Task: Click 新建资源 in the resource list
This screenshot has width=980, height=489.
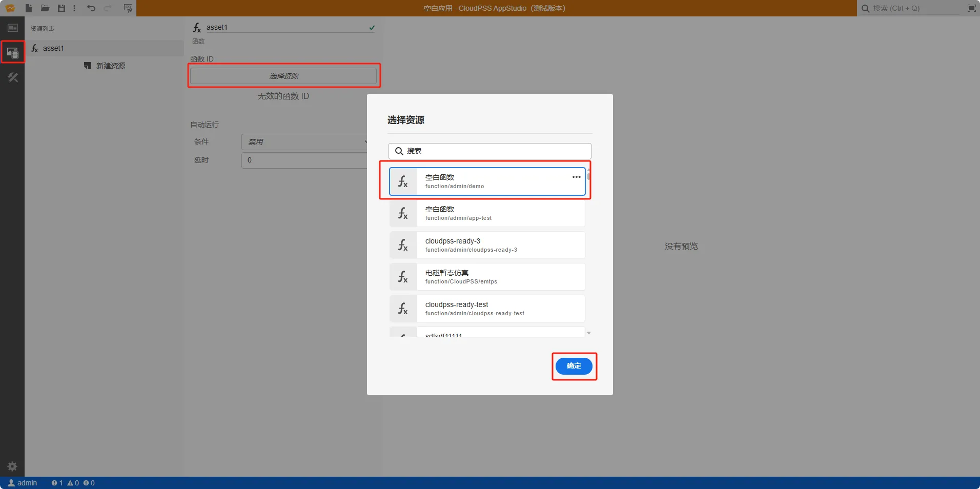Action: tap(105, 66)
